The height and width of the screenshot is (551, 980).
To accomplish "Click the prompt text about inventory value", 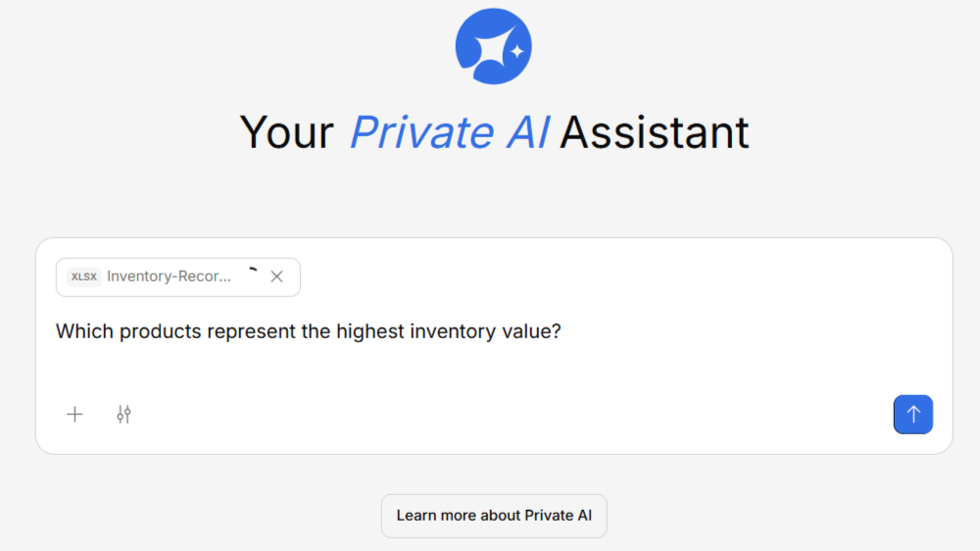I will tap(308, 331).
